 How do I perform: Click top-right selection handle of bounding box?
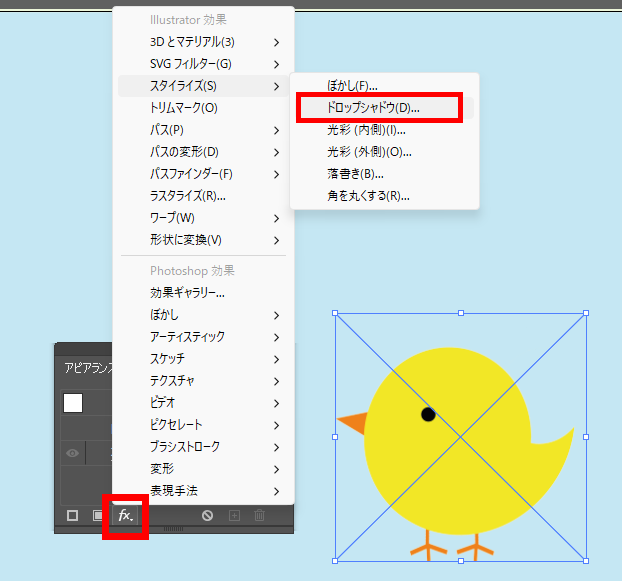(586, 313)
